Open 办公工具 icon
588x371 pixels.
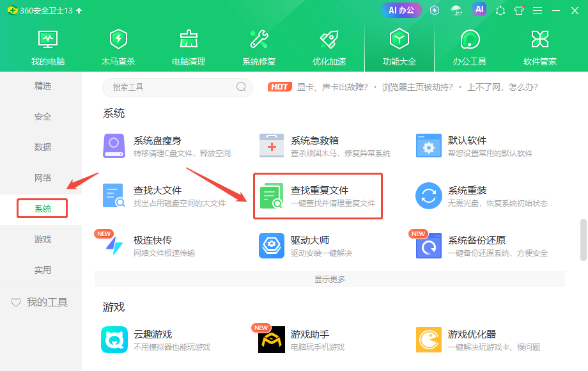pos(470,40)
